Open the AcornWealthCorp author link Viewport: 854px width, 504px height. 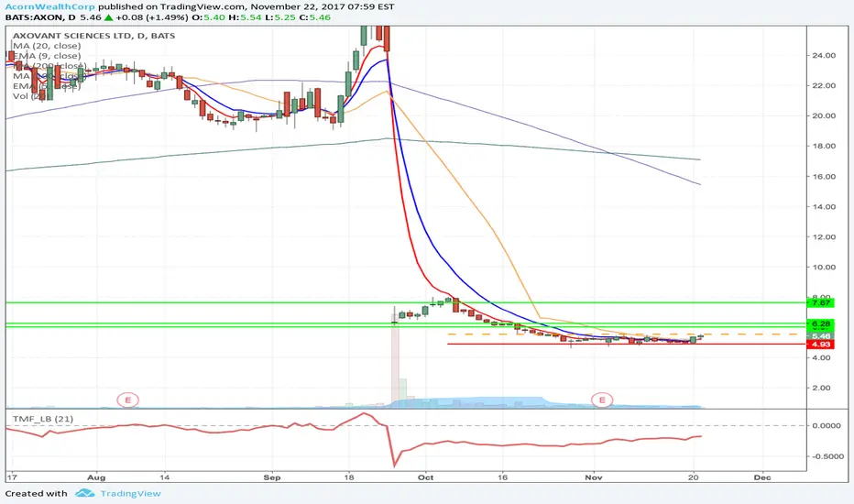point(50,7)
